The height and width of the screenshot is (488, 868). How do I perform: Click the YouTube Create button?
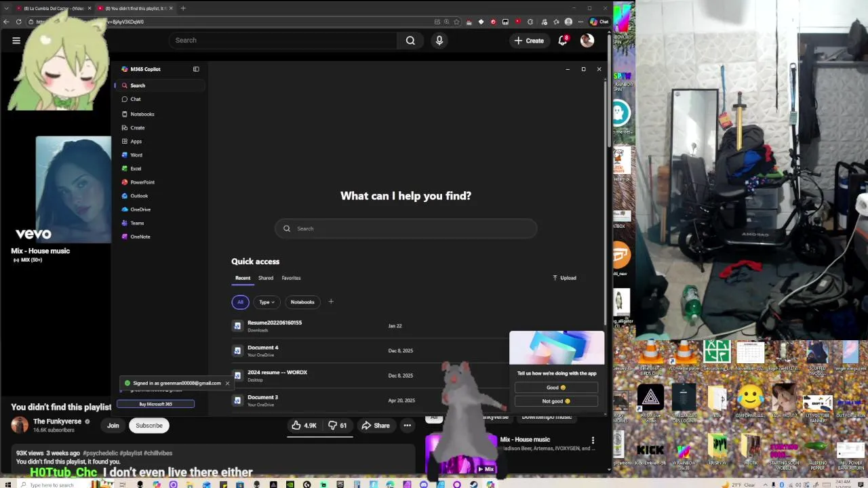point(529,41)
